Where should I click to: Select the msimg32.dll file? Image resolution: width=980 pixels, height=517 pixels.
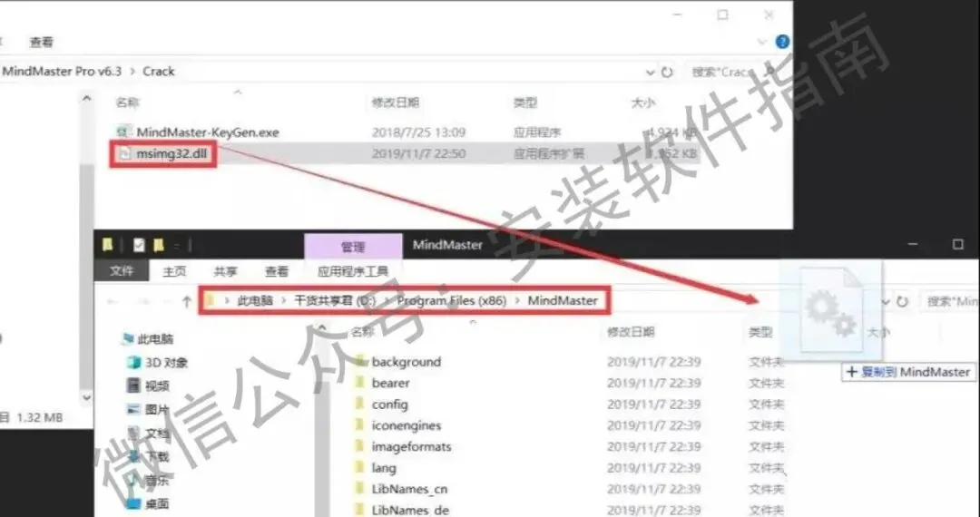pos(171,153)
